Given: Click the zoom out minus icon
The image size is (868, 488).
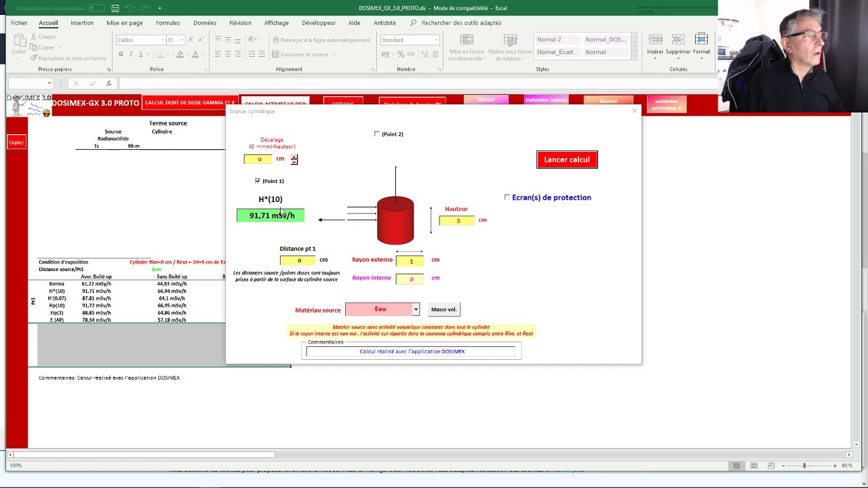Looking at the screenshot, I should pyautogui.click(x=783, y=466).
